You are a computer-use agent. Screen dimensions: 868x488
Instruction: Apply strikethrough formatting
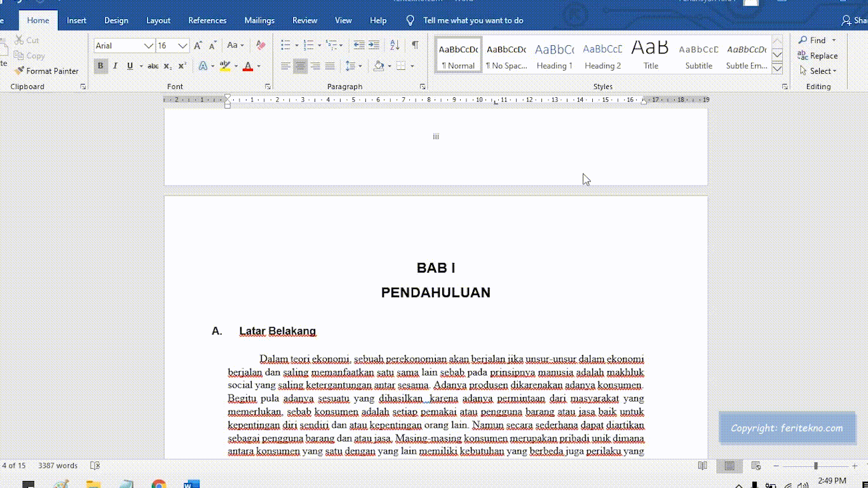pyautogui.click(x=153, y=66)
